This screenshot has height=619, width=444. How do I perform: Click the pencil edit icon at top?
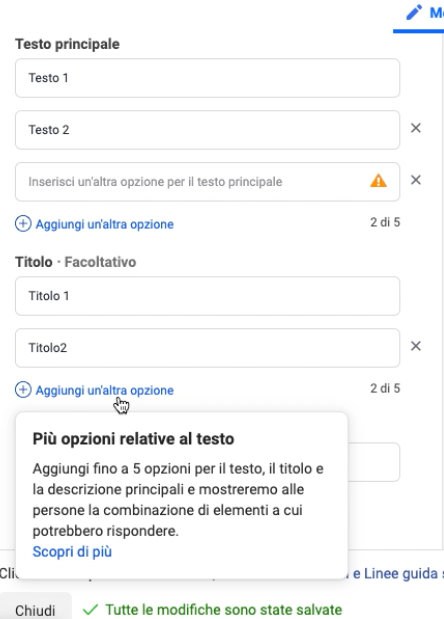pos(414,12)
